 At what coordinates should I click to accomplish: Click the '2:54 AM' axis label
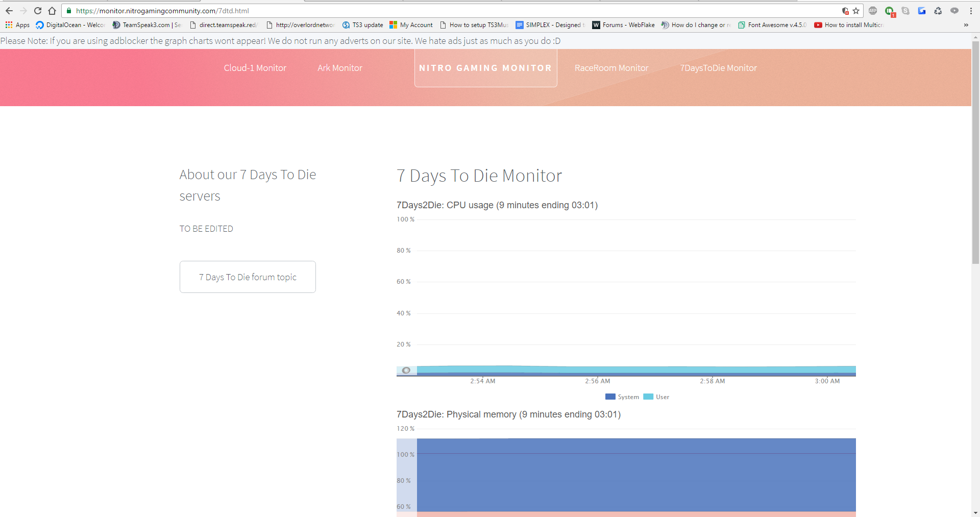click(x=483, y=381)
